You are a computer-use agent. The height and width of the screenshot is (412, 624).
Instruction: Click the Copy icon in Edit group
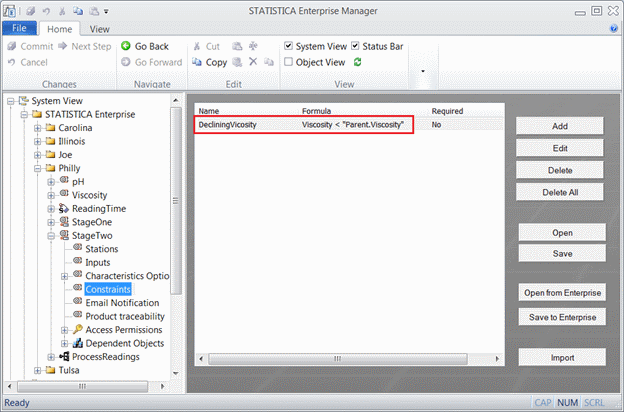(197, 62)
